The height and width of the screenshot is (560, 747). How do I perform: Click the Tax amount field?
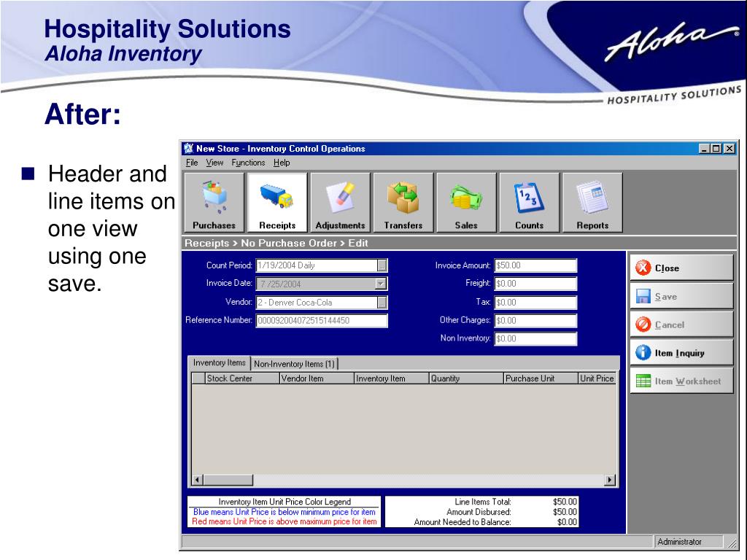coord(535,303)
